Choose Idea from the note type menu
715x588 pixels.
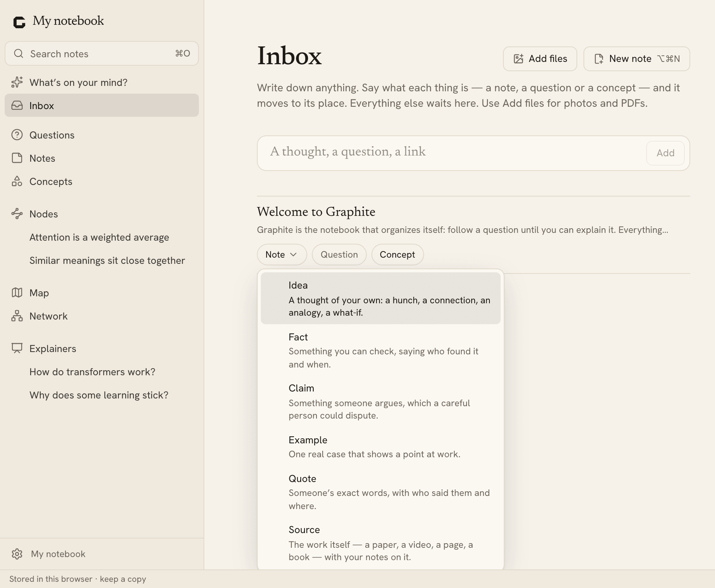[x=381, y=298]
